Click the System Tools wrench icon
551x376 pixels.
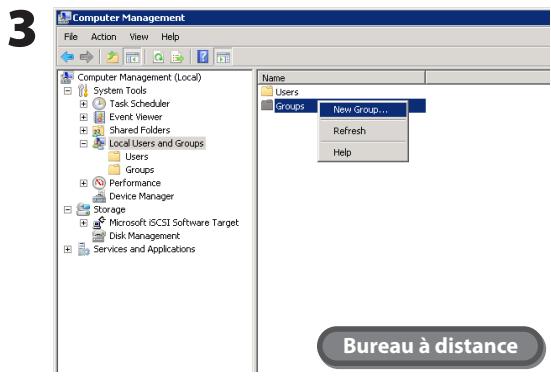click(83, 90)
